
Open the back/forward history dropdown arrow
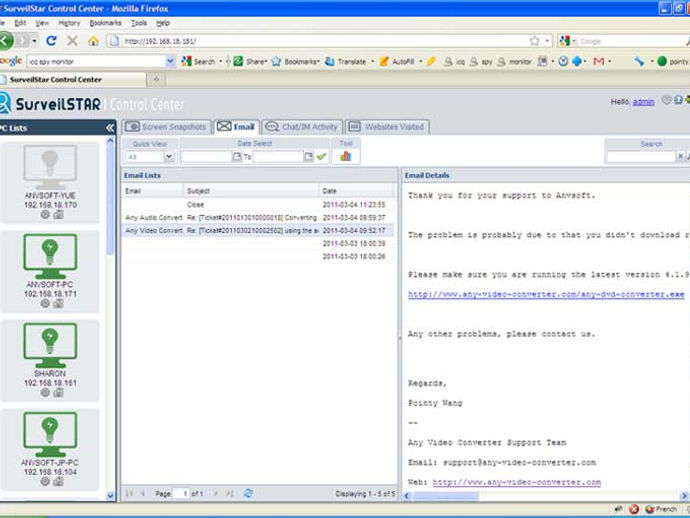(34, 41)
